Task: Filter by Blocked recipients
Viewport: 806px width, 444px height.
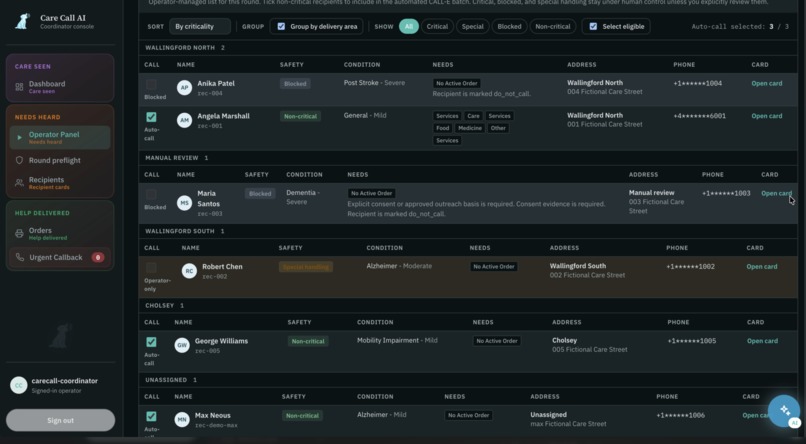Action: (x=509, y=26)
